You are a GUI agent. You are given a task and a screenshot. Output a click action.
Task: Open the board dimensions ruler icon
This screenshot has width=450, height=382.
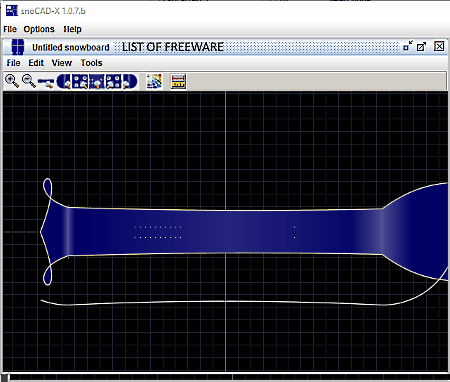(178, 81)
